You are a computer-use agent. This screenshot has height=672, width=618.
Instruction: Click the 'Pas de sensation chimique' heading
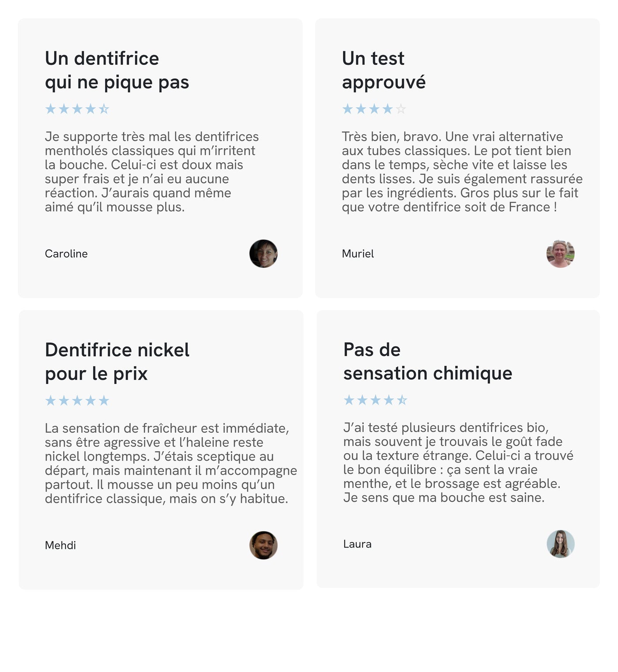click(x=428, y=361)
